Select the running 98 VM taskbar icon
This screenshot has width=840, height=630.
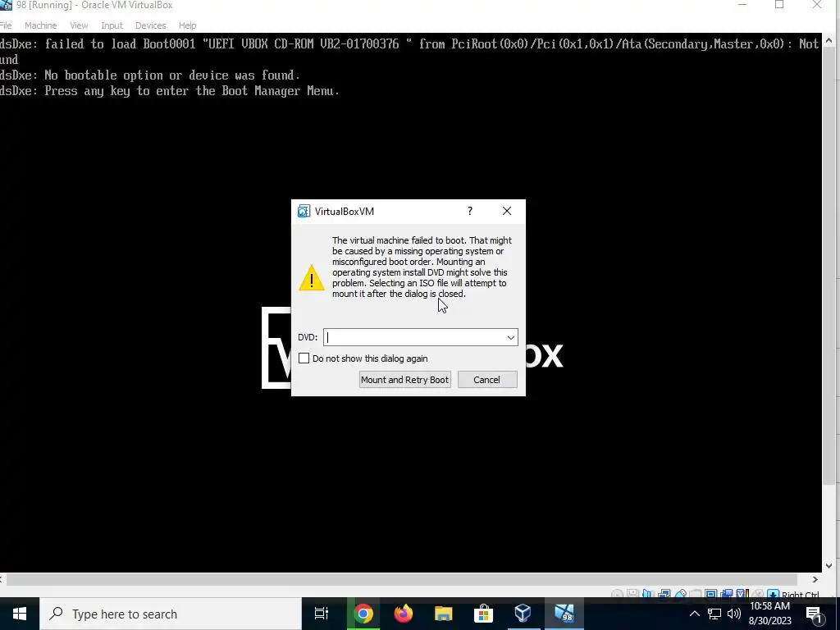tap(564, 614)
